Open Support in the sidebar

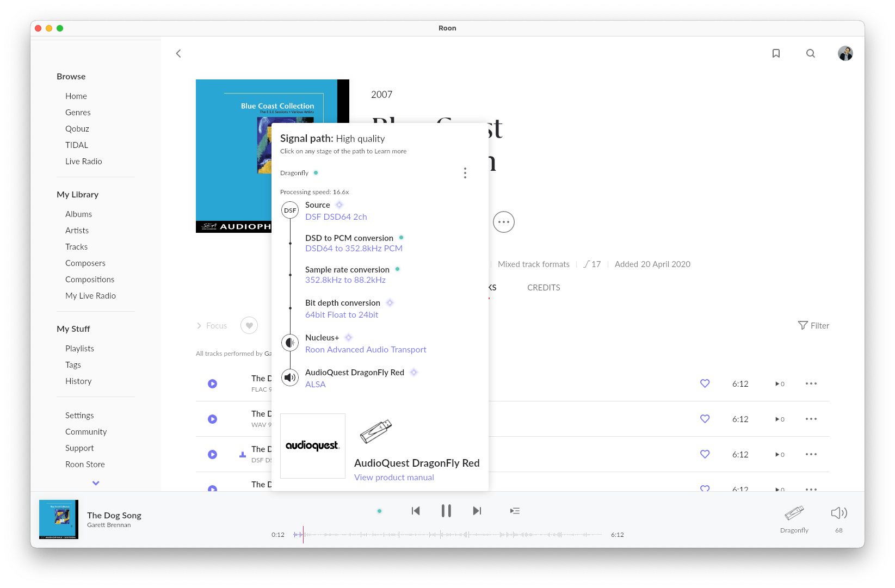click(x=79, y=448)
